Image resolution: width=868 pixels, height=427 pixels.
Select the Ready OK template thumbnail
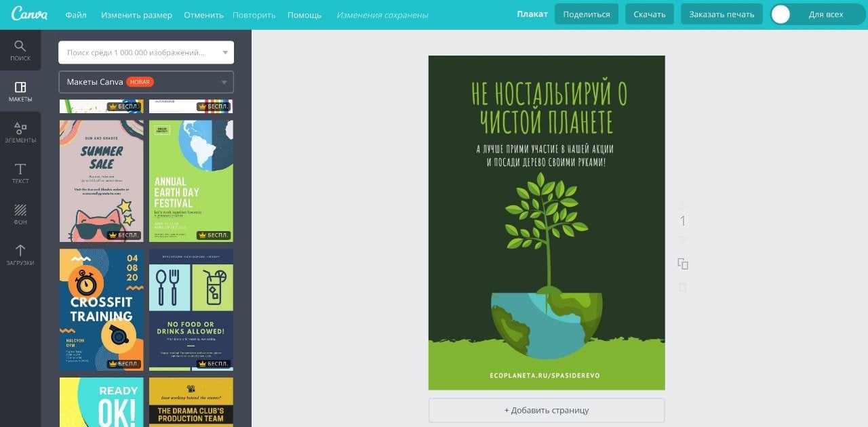point(102,402)
